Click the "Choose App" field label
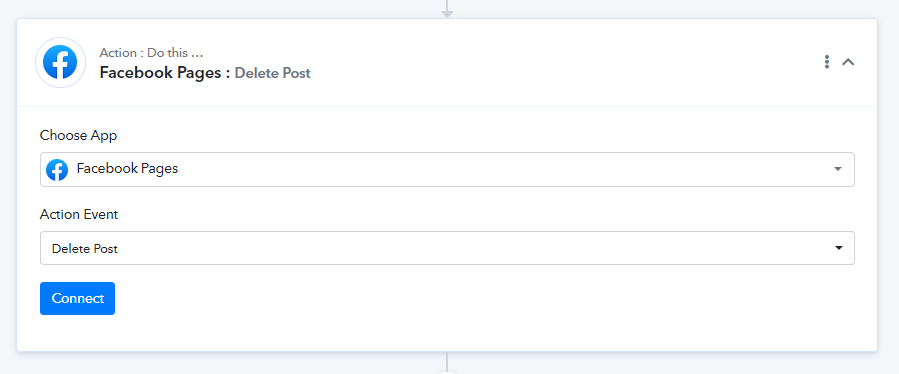Viewport: 899px width, 374px height. point(79,135)
